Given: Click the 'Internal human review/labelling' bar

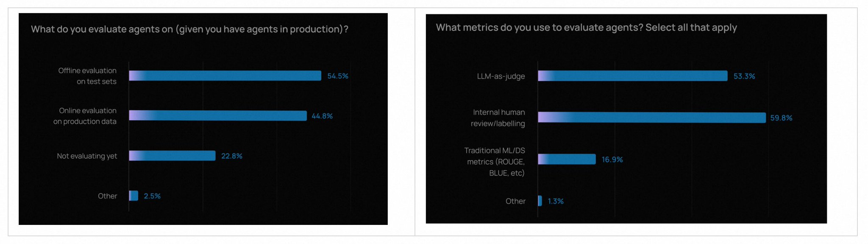Looking at the screenshot, I should coord(651,118).
